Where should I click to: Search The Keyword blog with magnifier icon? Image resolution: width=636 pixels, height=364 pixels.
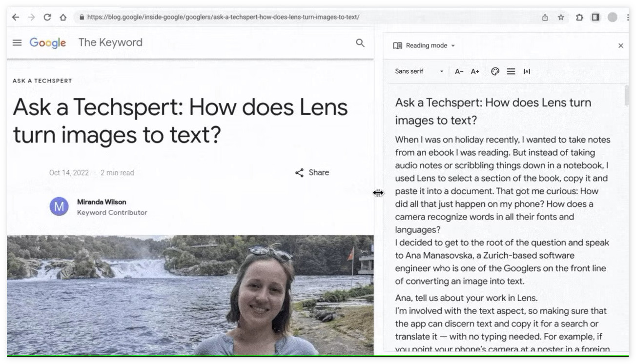pos(360,43)
